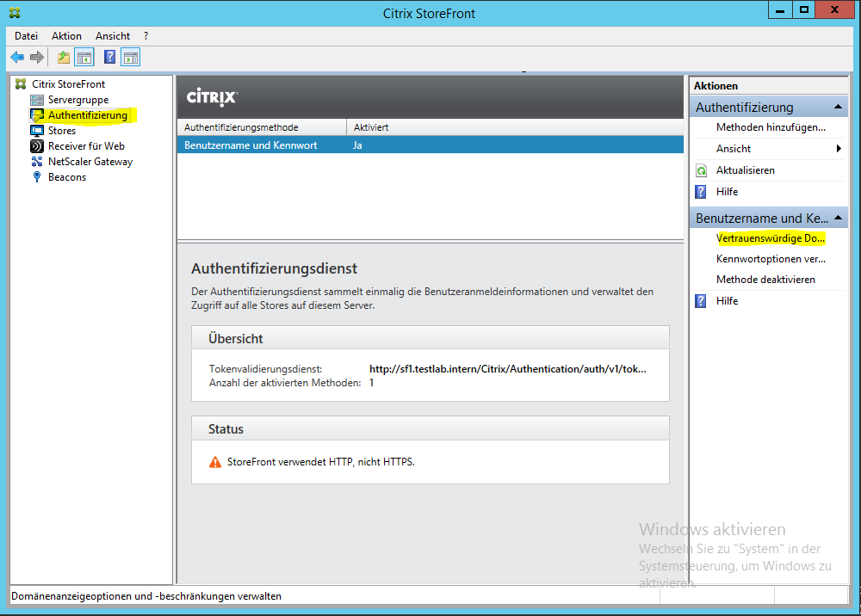Viewport: 861px width, 616px height.
Task: Minimize the Citrix StoreFront window
Action: 780,10
